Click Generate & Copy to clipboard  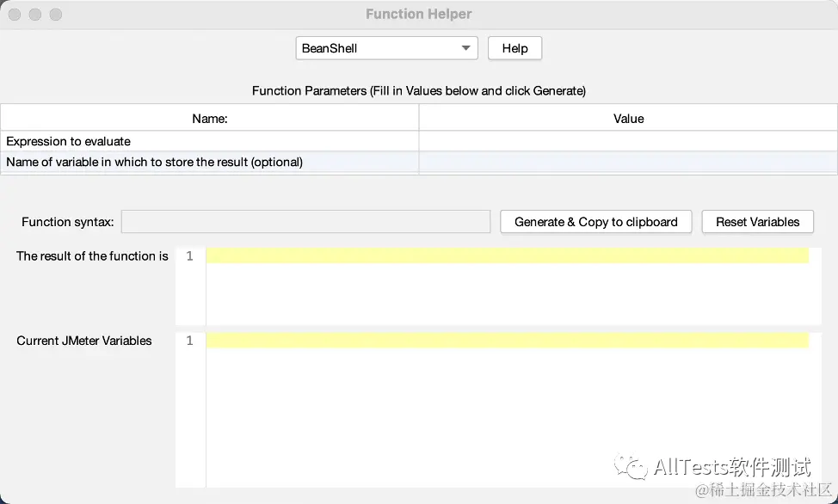pos(595,222)
